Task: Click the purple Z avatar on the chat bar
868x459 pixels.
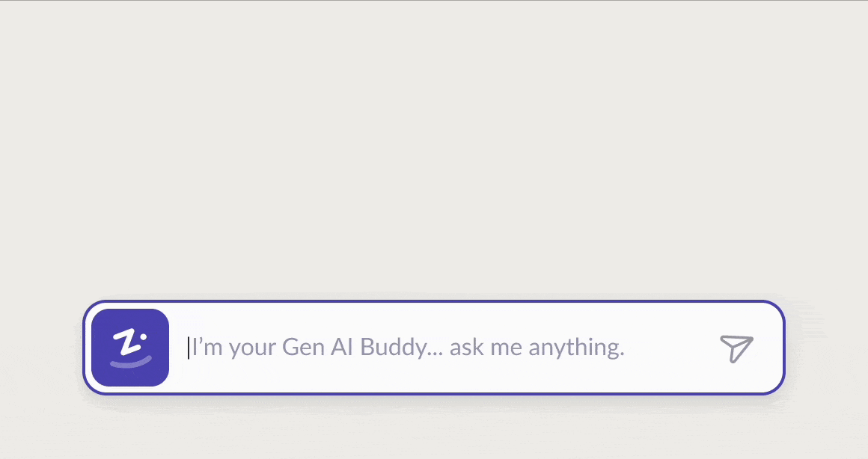Action: [129, 347]
